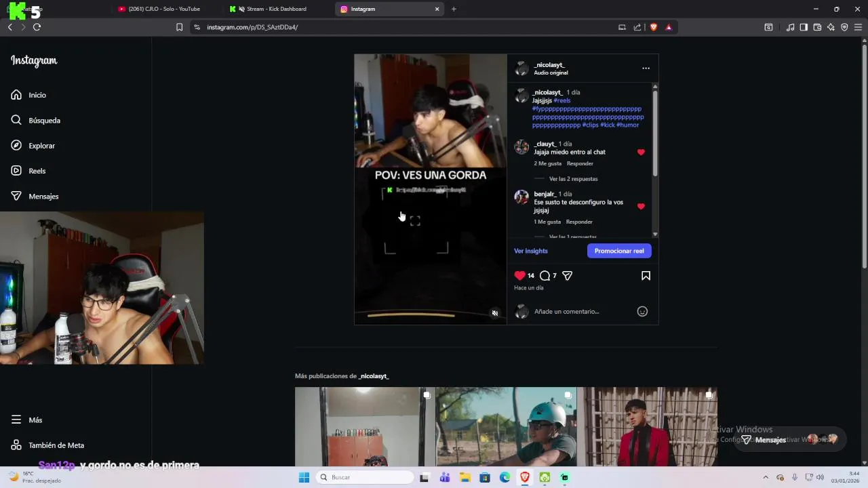Image resolution: width=868 pixels, height=488 pixels.
Task: Open Brave Wallet icon
Action: click(817, 27)
